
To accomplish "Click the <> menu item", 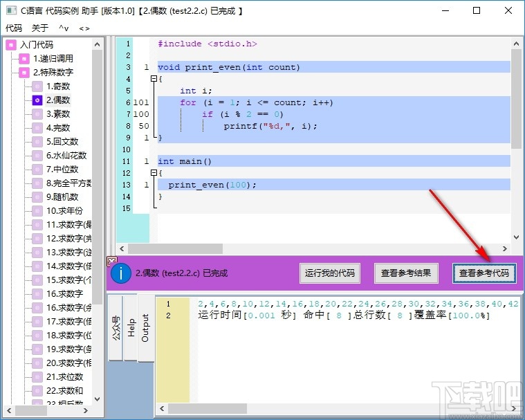I will coord(84,28).
